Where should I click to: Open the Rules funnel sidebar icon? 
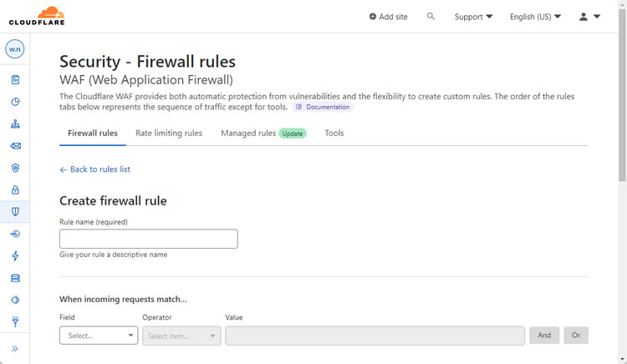pyautogui.click(x=15, y=321)
